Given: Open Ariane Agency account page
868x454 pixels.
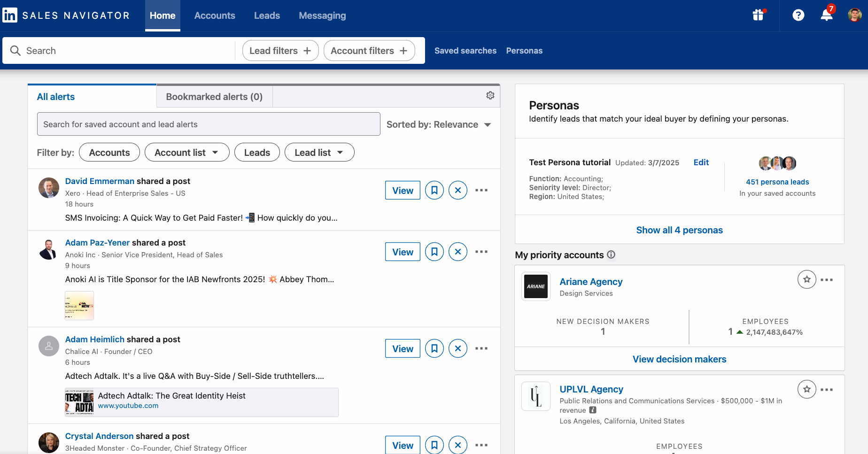Looking at the screenshot, I should (x=591, y=282).
